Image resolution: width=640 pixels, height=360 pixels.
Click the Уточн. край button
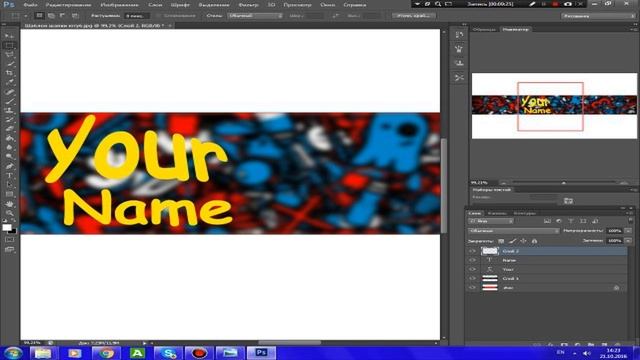pos(413,16)
